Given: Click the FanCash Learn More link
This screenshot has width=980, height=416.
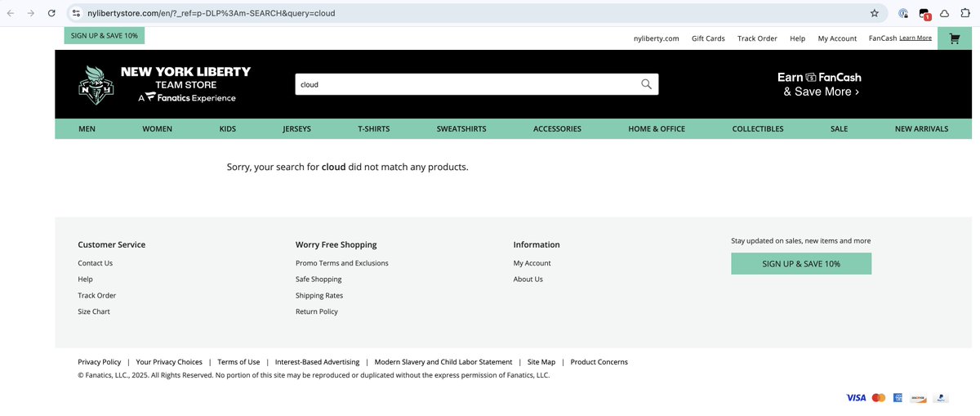Looking at the screenshot, I should (x=915, y=38).
